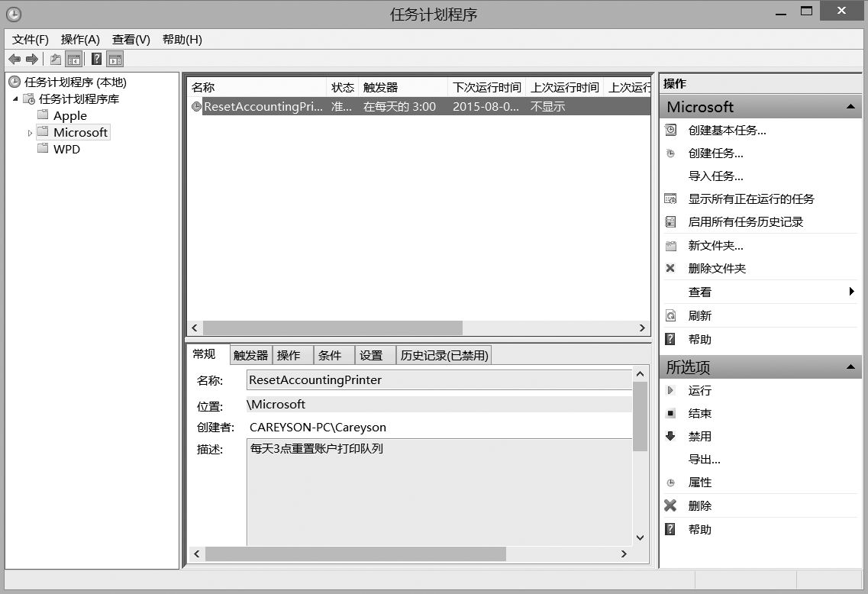Image resolution: width=868 pixels, height=594 pixels.
Task: Disable the task using 禁用
Action: coord(699,437)
